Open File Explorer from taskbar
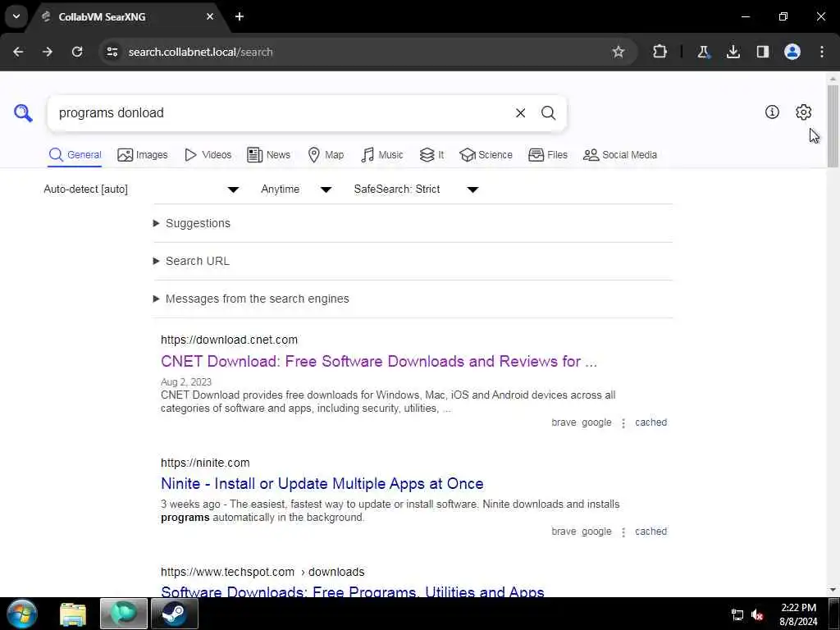The width and height of the screenshot is (840, 630). pyautogui.click(x=73, y=614)
